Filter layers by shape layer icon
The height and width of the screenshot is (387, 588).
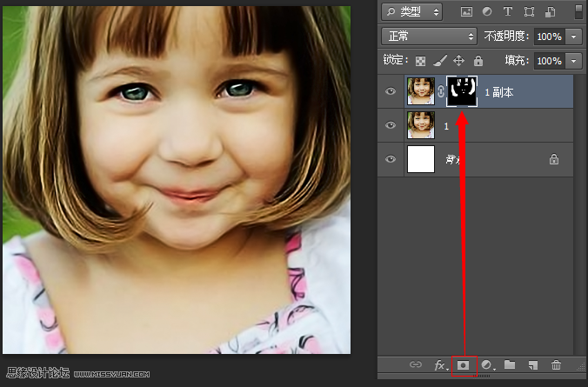[x=529, y=12]
